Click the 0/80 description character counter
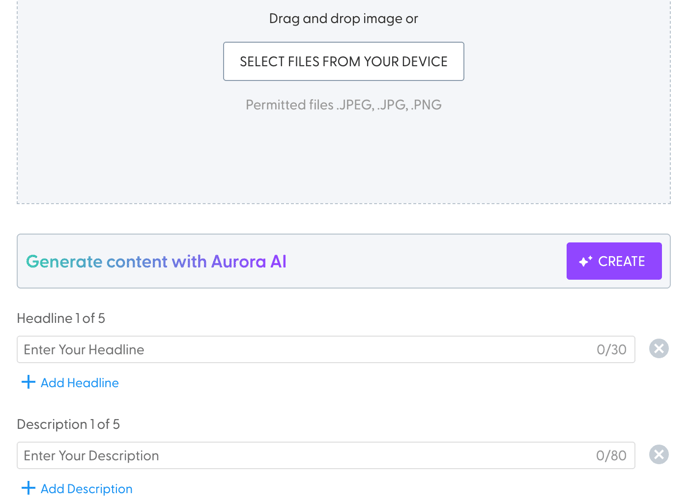The image size is (688, 502). [611, 456]
